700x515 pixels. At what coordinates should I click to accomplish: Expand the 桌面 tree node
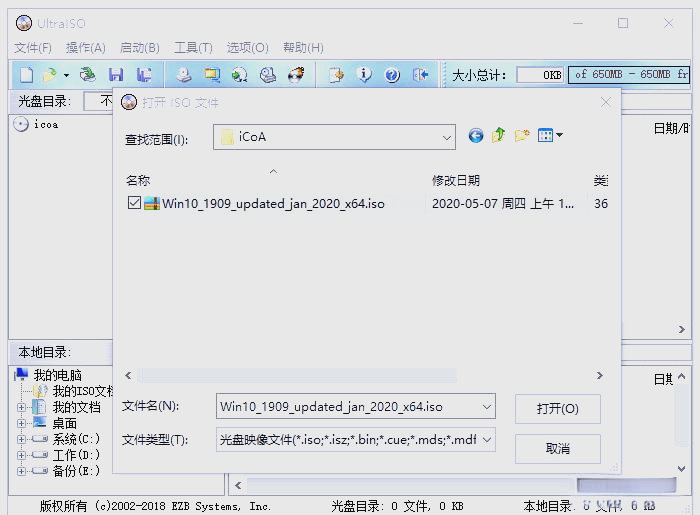coord(21,423)
